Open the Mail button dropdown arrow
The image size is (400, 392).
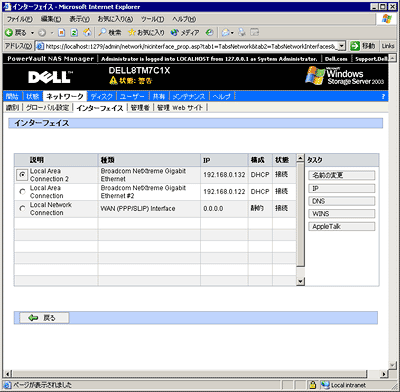(232, 33)
